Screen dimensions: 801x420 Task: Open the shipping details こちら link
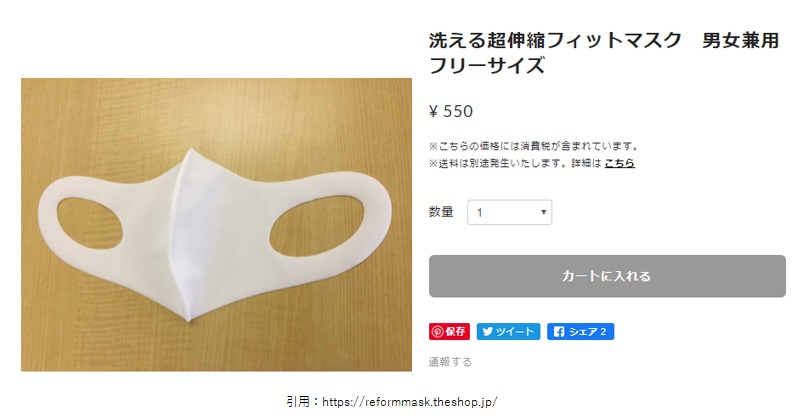(x=619, y=163)
